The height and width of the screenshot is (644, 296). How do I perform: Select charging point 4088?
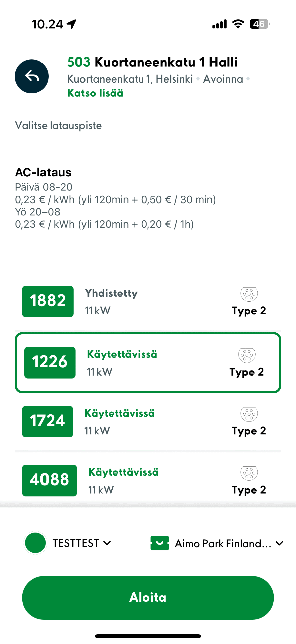pyautogui.click(x=148, y=480)
